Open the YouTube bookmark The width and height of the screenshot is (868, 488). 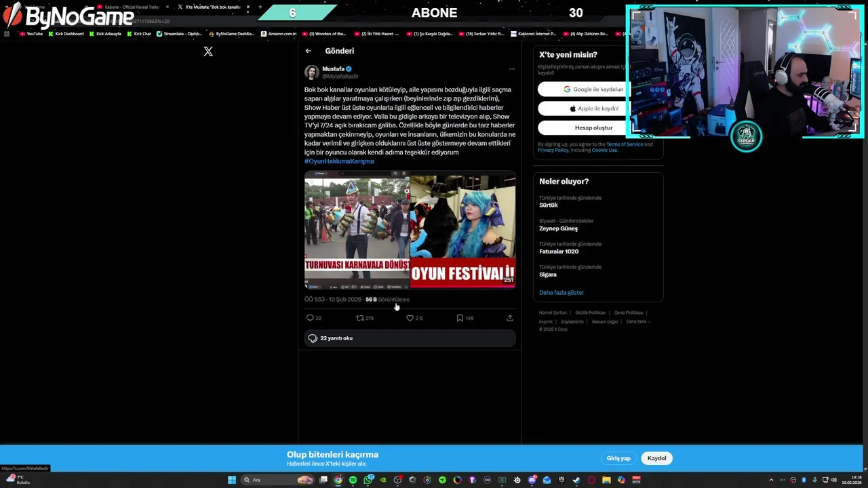point(31,33)
